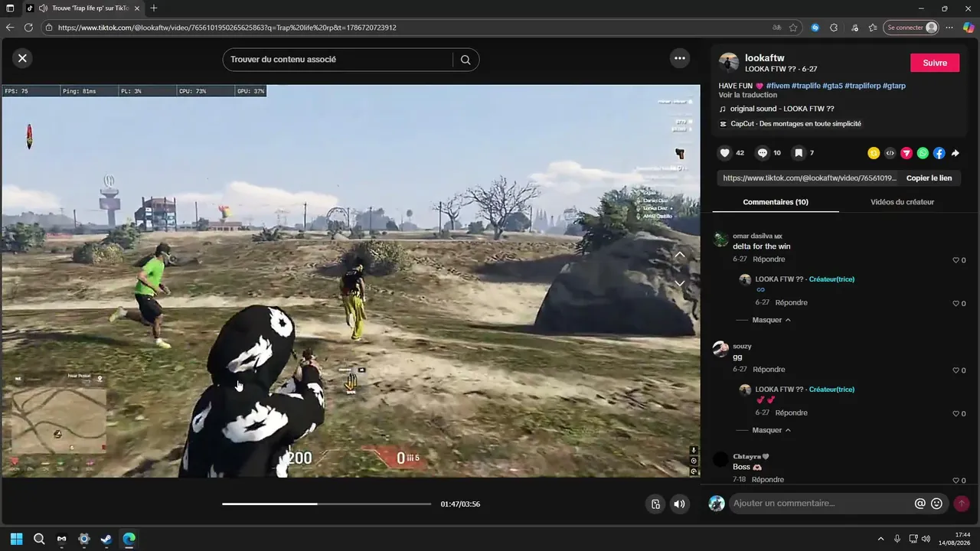Open the Copilot icon in the browser toolbar
Image resolution: width=980 pixels, height=551 pixels.
click(x=969, y=28)
